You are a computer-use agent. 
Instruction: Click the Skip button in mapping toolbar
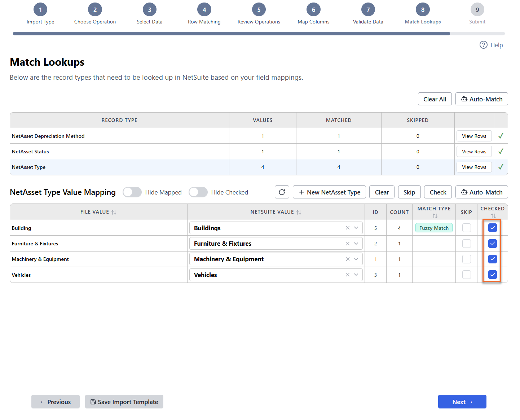pos(409,192)
